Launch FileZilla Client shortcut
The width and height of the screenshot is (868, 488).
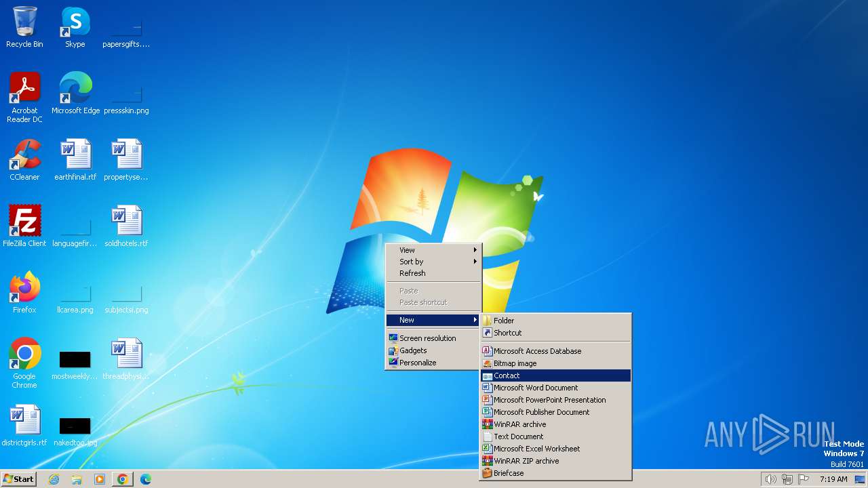24,226
